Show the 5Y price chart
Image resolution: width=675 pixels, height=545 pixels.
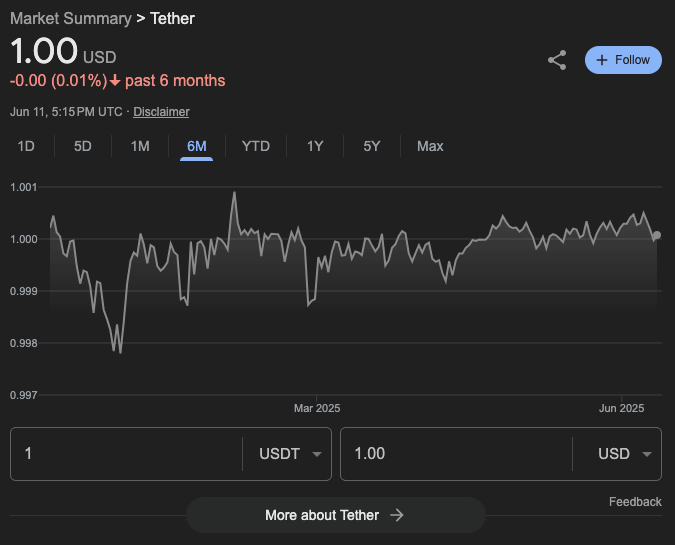(372, 146)
